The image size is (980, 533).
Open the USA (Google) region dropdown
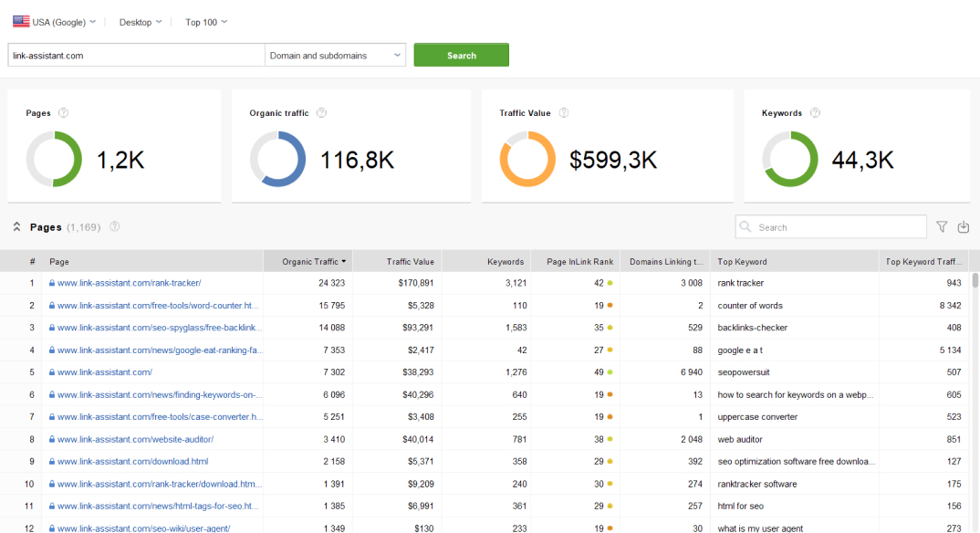[59, 22]
